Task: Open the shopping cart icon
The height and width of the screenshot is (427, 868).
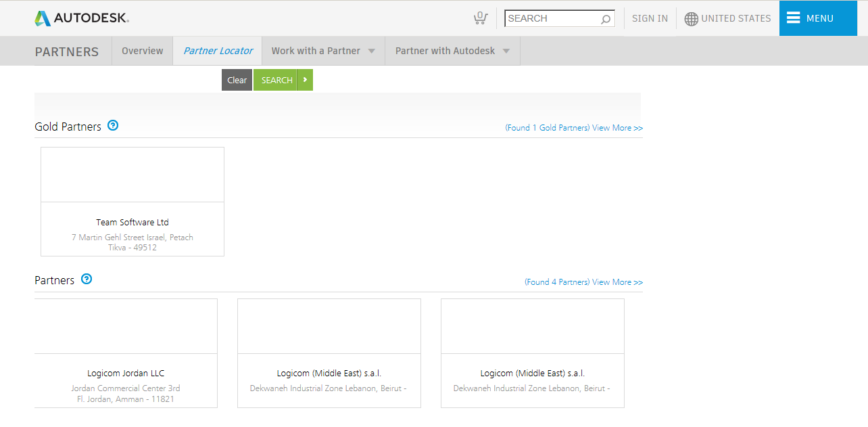Action: click(480, 18)
